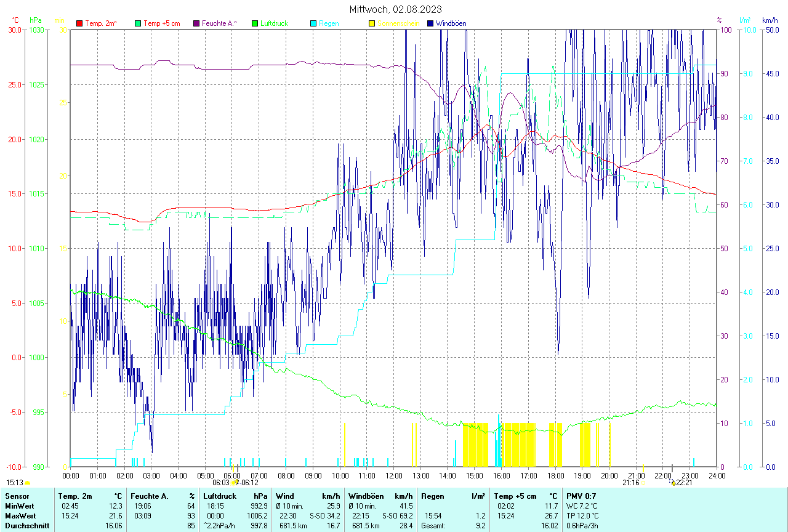Click the '22:21' time label under the axis
788x532 pixels.
point(685,483)
